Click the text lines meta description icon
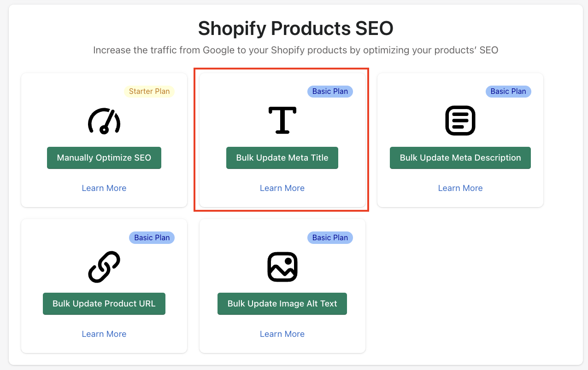This screenshot has width=588, height=370. click(x=460, y=121)
